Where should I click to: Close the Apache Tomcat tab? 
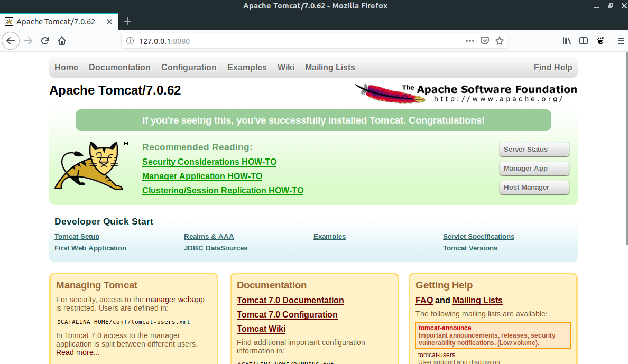tap(109, 22)
